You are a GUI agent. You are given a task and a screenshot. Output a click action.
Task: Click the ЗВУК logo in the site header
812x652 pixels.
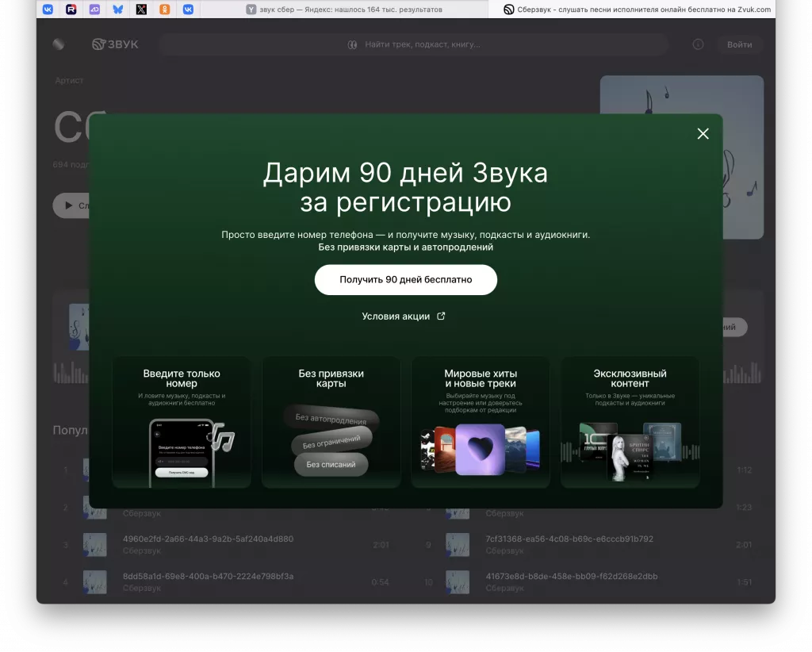coord(116,44)
